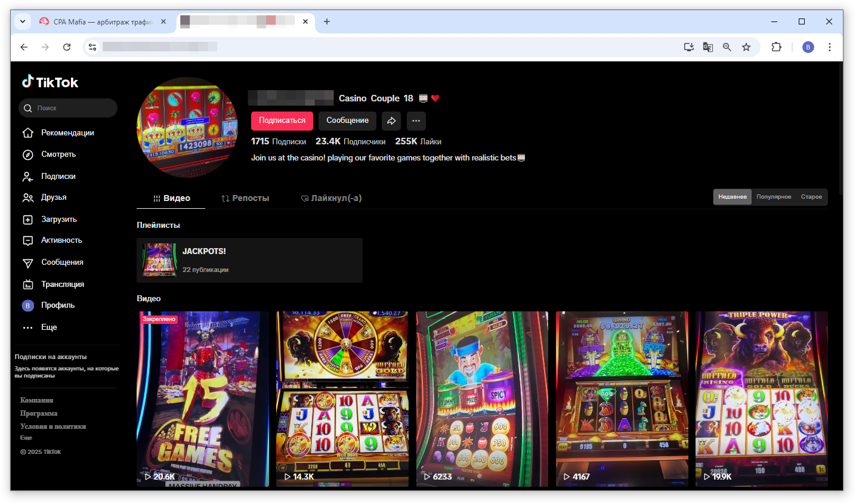Open the three-dots profile options button
Screen dimensions: 856x504
[x=416, y=121]
